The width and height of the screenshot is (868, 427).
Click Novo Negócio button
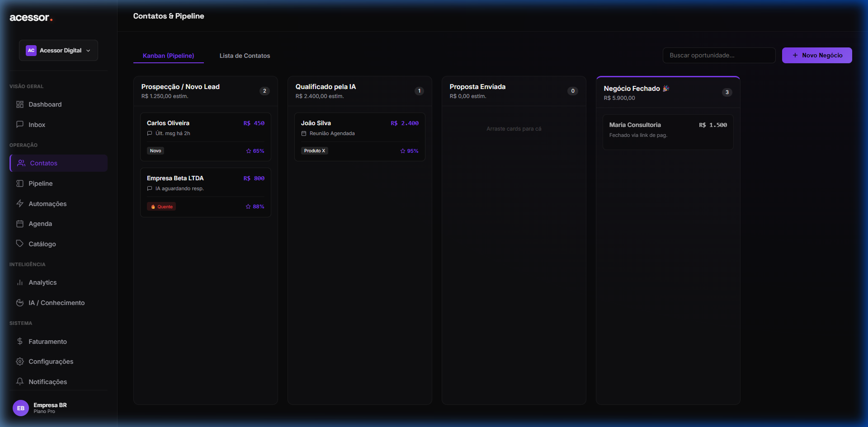(x=817, y=55)
